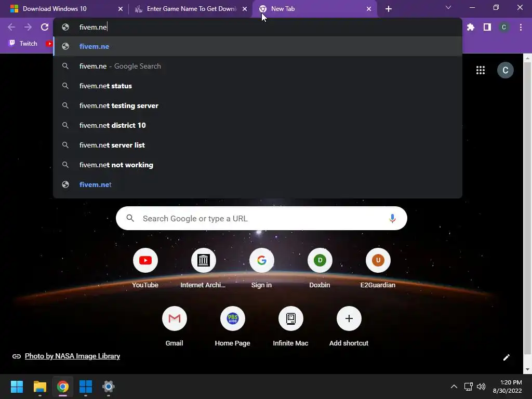The height and width of the screenshot is (399, 532).
Task: Select the fivem.net URL suggestion
Action: [258, 184]
